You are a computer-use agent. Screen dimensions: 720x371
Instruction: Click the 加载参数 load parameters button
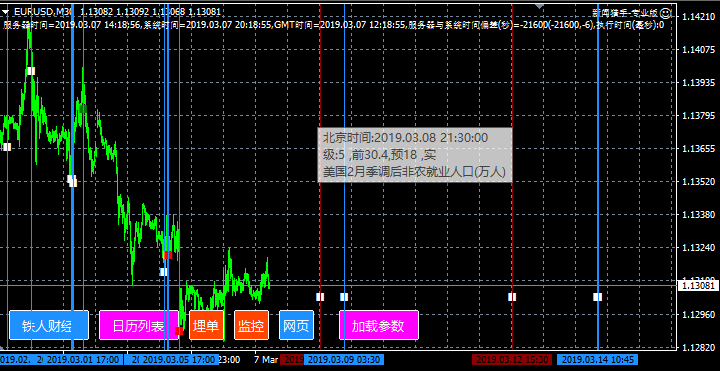379,325
